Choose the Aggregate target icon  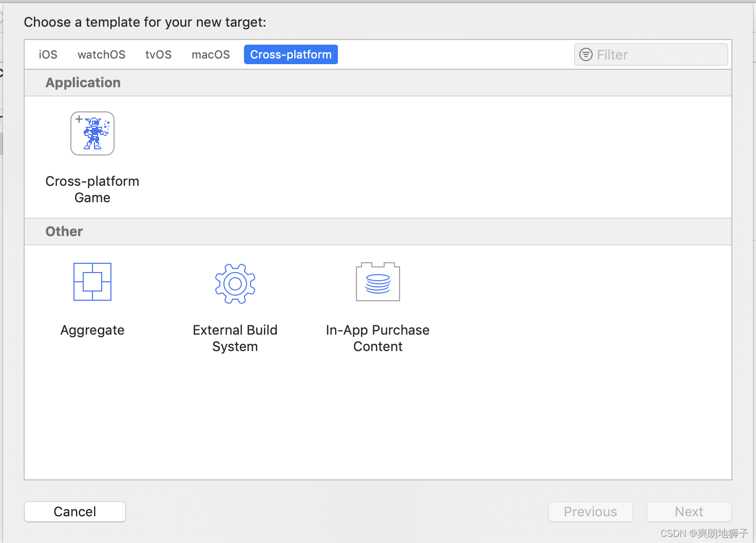(92, 282)
